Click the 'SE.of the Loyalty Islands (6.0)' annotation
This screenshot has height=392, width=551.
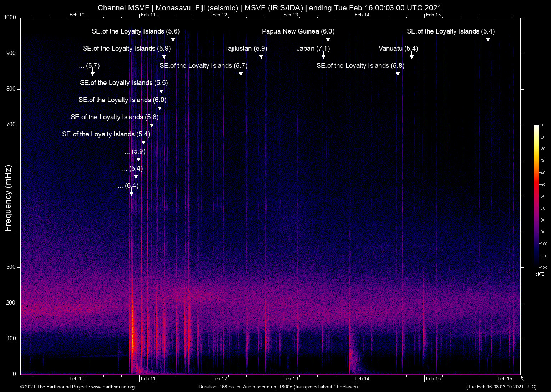point(122,100)
